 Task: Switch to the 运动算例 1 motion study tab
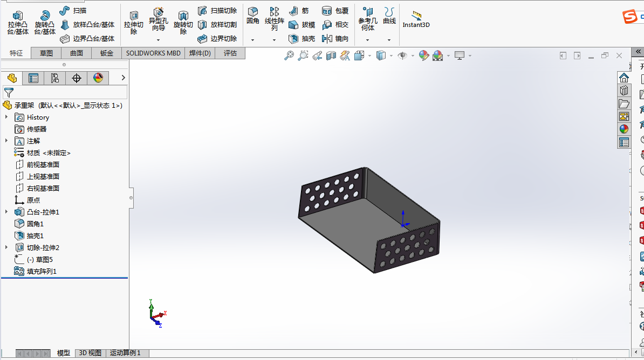(x=125, y=353)
